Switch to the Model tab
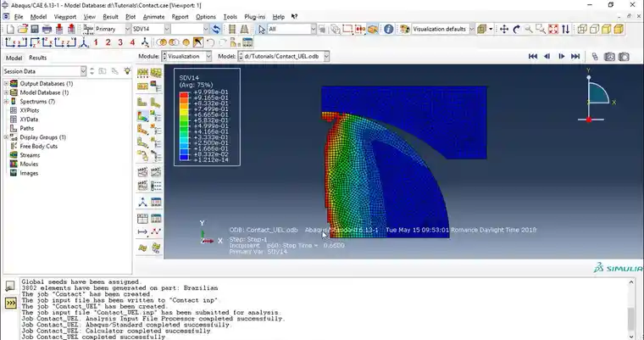 (x=14, y=58)
